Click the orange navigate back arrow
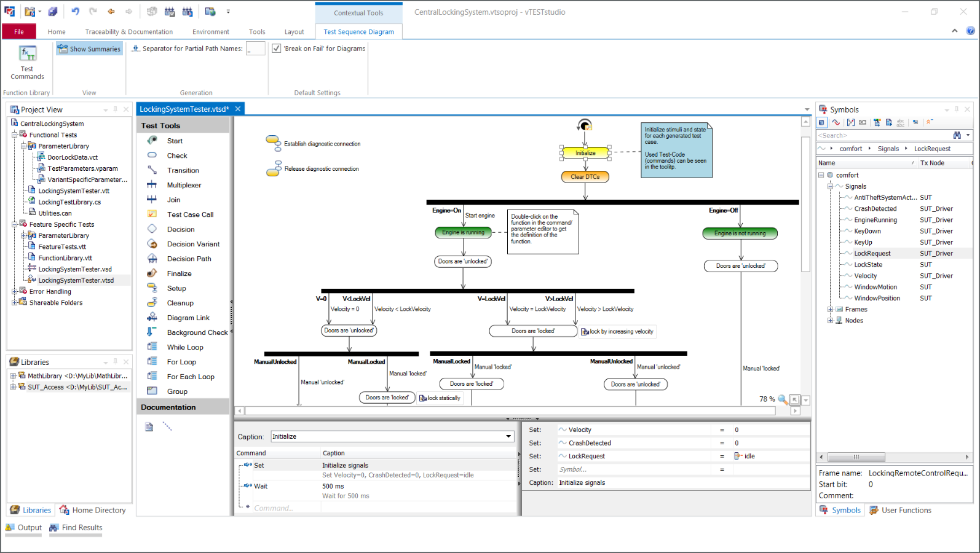The width and height of the screenshot is (980, 553). (x=111, y=11)
